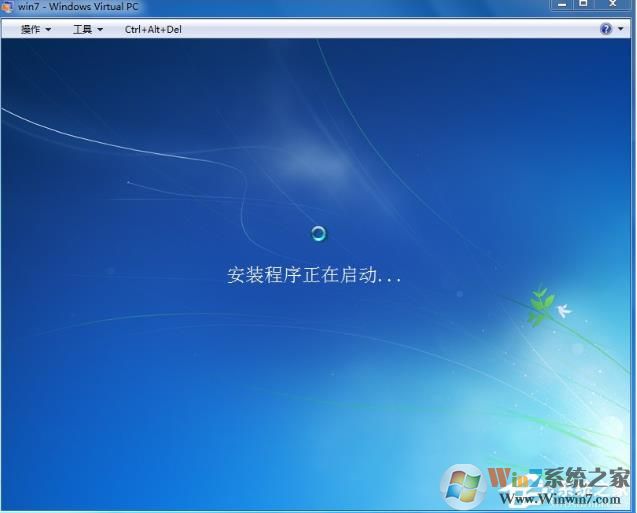Viewport: 637px width, 513px height.
Task: Click the Windows Virtual PC title bar icon
Action: [x=7, y=7]
